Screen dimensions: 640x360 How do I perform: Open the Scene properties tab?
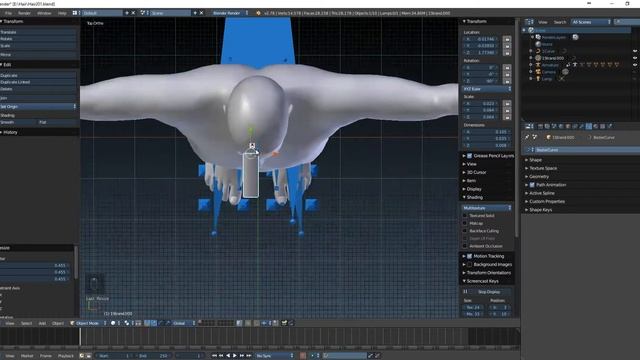[x=554, y=127]
